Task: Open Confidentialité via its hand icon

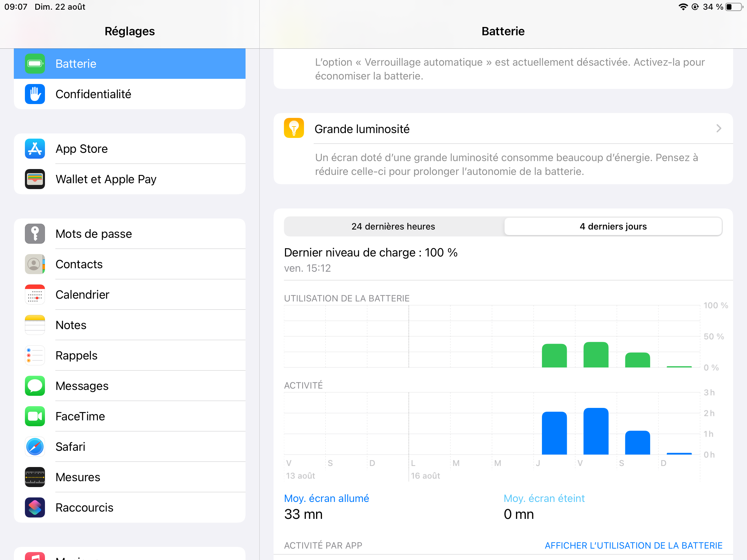Action: click(35, 94)
